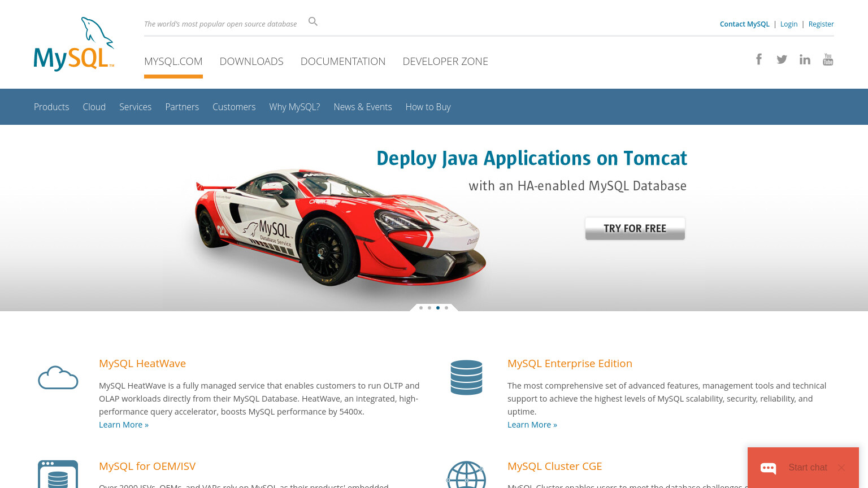Click the Enterprise Edition database icon
Viewport: 868px width, 488px height.
pos(466,377)
